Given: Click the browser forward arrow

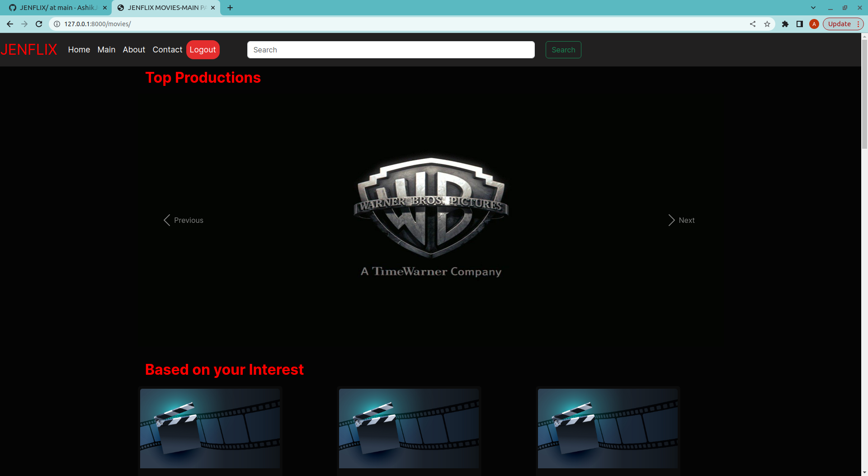Looking at the screenshot, I should coord(24,24).
